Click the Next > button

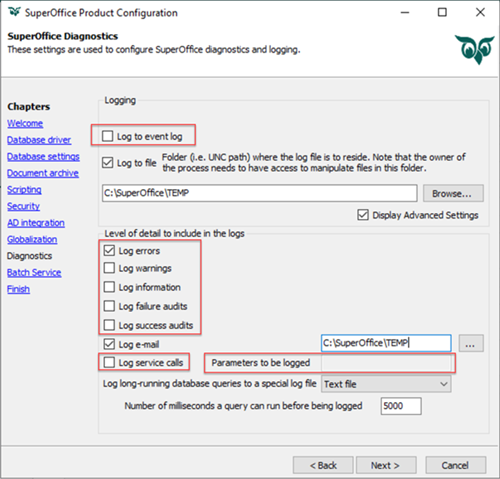pyautogui.click(x=386, y=465)
